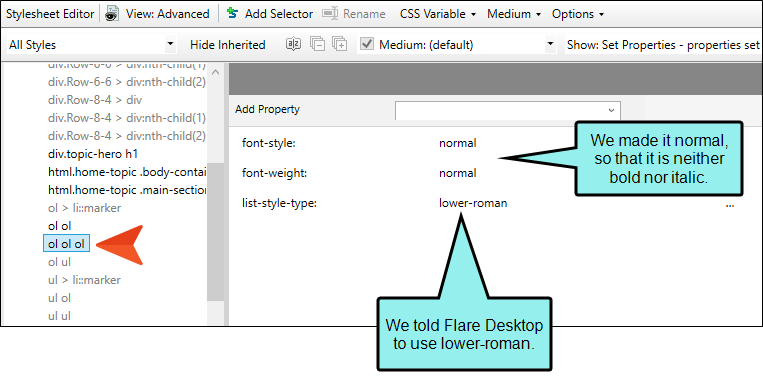Open the Show: Set Properties filter

coord(663,45)
